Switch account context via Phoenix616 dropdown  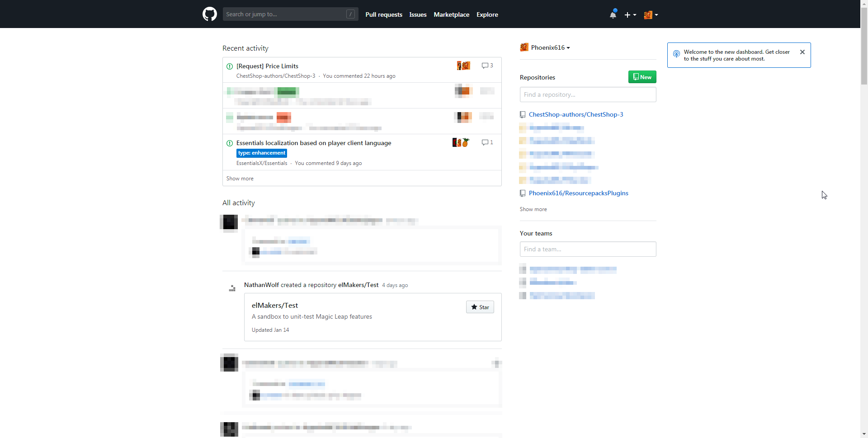coord(545,47)
